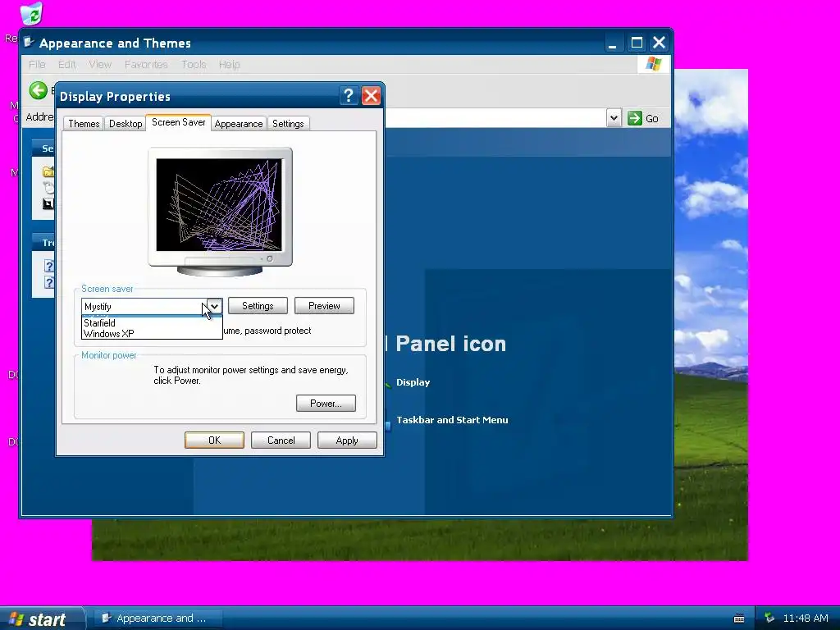Click the Display Properties help question icon
Image resolution: width=840 pixels, height=630 pixels.
[x=348, y=96]
